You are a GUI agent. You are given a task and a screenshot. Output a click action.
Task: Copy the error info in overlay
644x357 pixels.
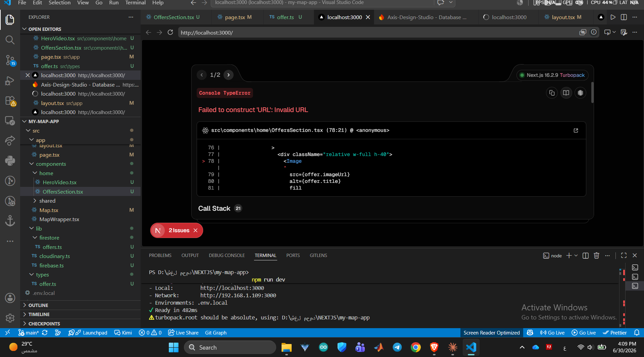552,93
